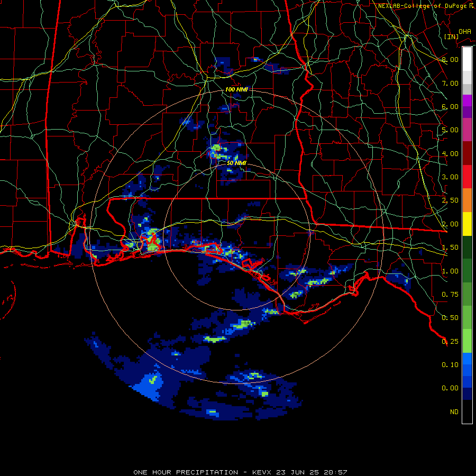
Task: Pick the orange swatch near 2.50
Action: click(x=467, y=200)
